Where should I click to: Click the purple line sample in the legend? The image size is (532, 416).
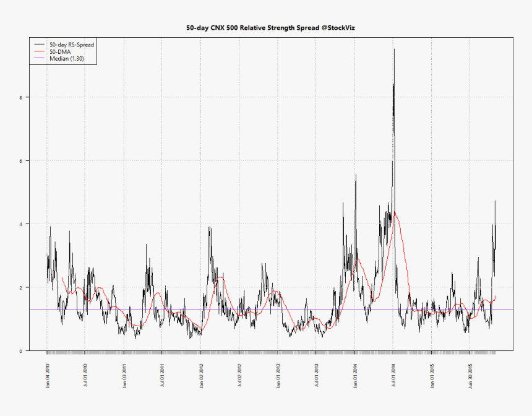40,58
